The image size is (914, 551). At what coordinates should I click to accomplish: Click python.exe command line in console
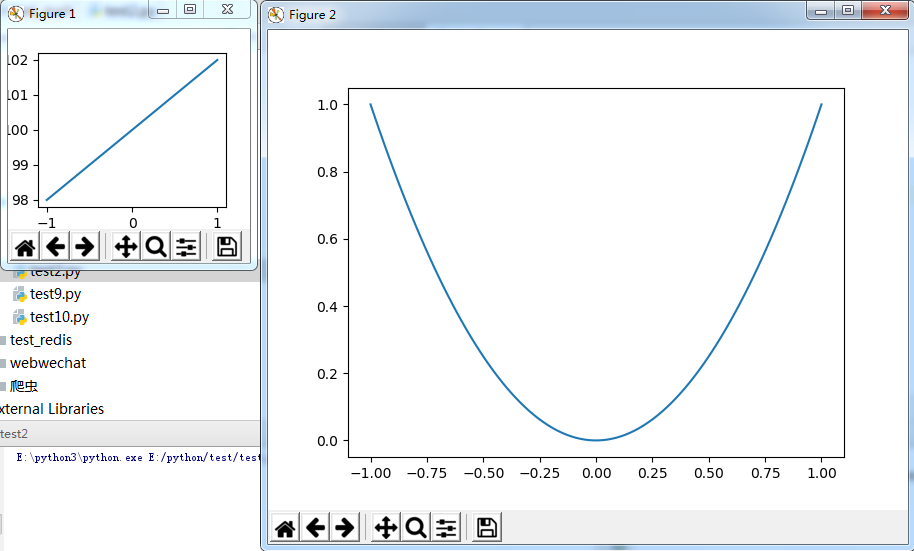(138, 458)
